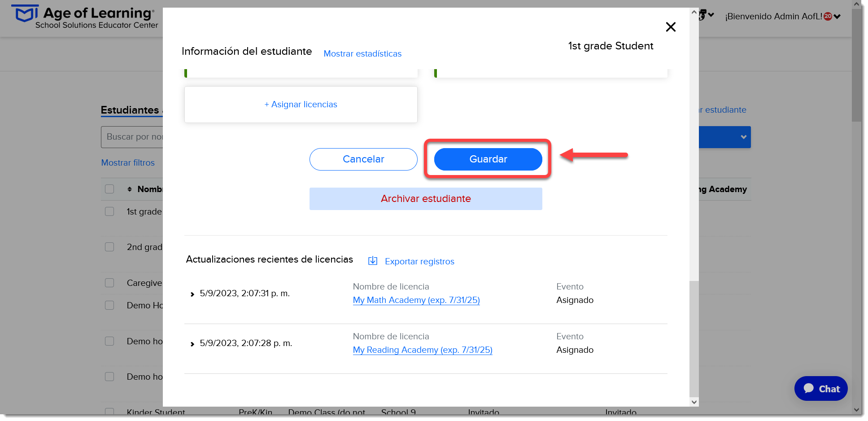
Task: Click the export download icon
Action: [x=373, y=261]
